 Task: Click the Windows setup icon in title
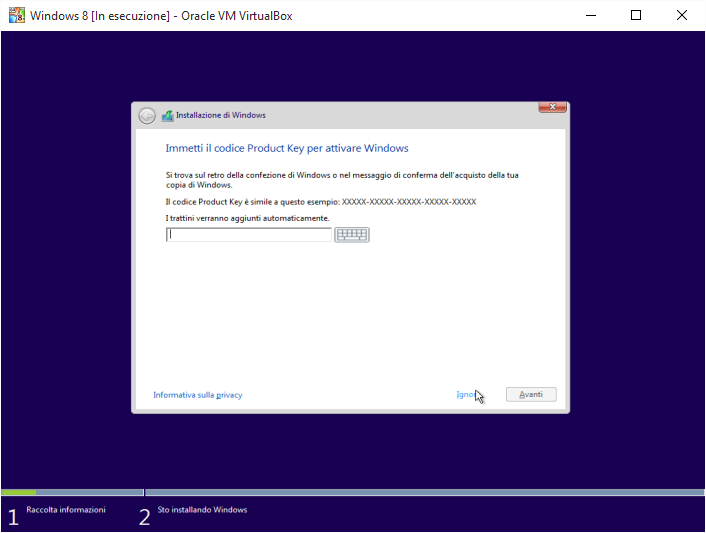pos(167,116)
